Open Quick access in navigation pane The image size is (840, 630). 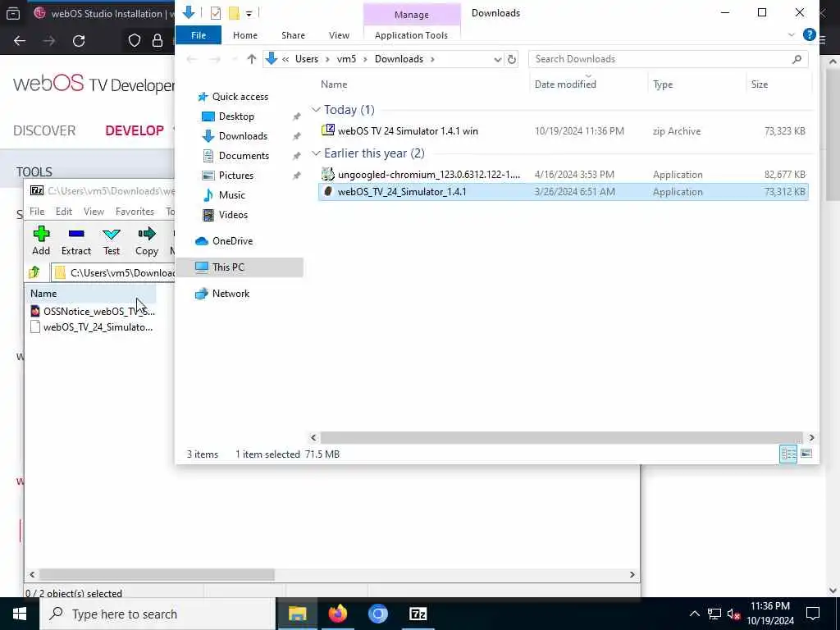click(x=240, y=97)
